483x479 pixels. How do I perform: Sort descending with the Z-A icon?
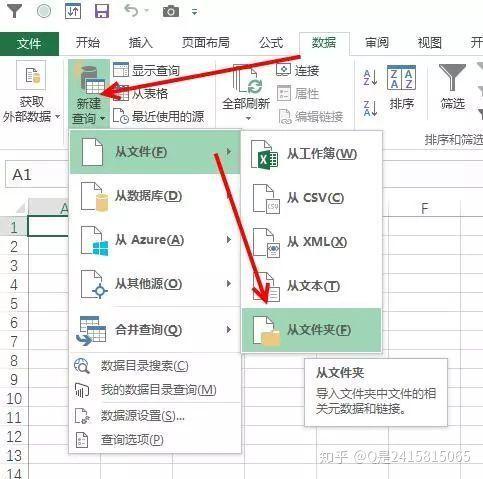pos(370,108)
